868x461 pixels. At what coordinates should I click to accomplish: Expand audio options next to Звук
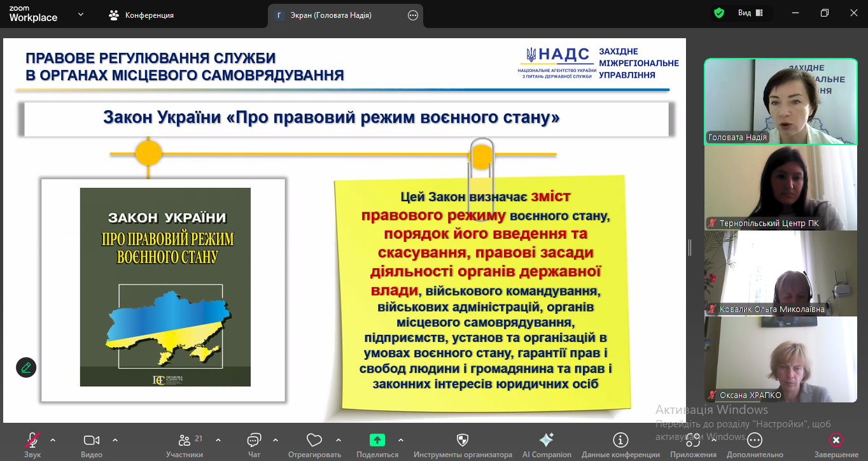pos(53,440)
